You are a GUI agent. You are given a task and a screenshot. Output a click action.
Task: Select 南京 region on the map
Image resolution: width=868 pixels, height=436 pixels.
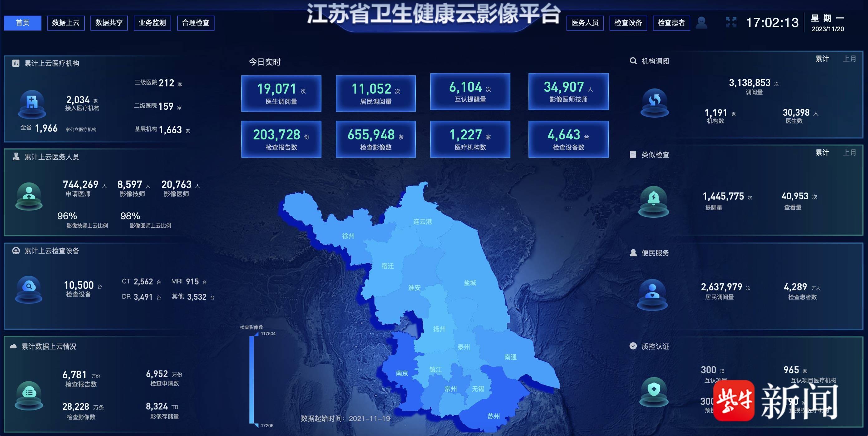[402, 373]
